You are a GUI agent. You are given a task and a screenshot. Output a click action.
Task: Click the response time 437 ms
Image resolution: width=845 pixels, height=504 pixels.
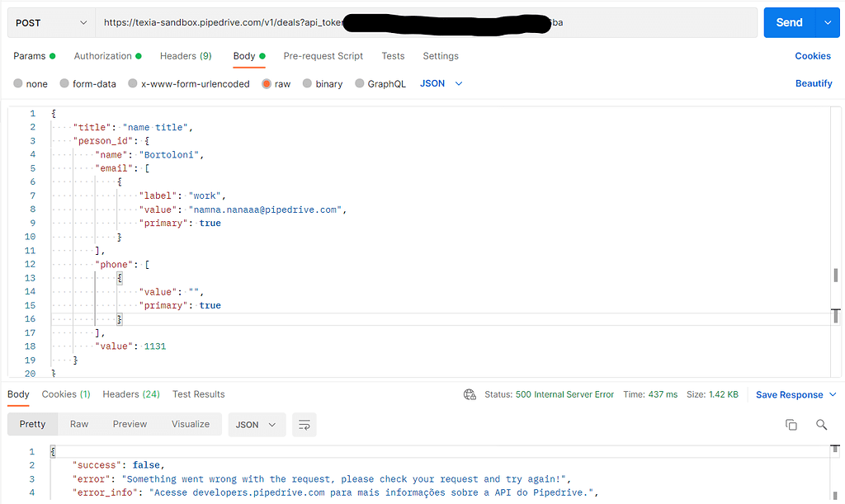click(663, 394)
